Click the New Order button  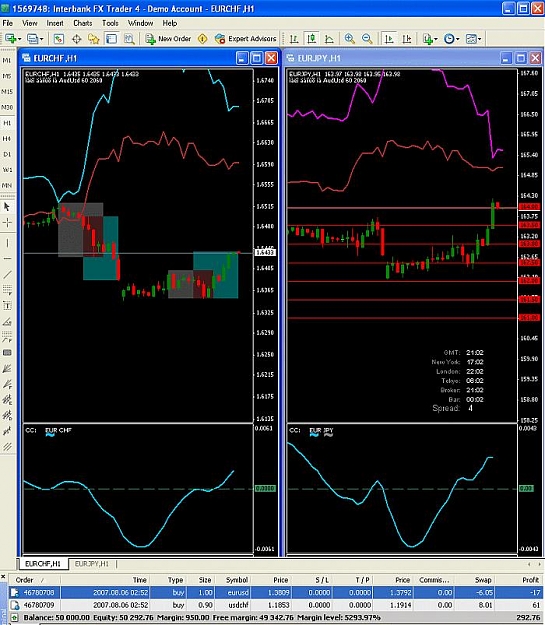(168, 39)
